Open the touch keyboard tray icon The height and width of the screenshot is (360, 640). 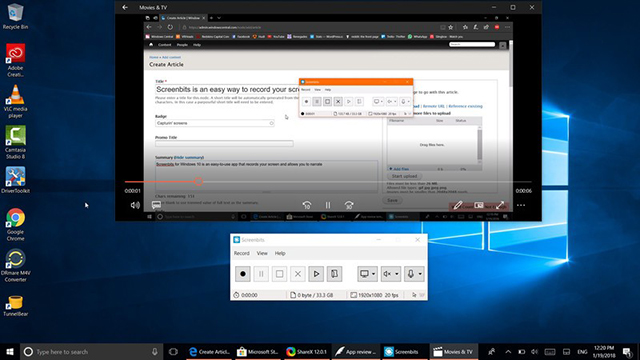click(550, 351)
